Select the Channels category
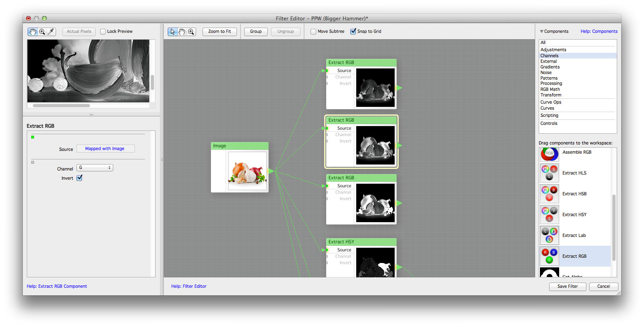Image resolution: width=644 pixels, height=327 pixels. click(578, 56)
